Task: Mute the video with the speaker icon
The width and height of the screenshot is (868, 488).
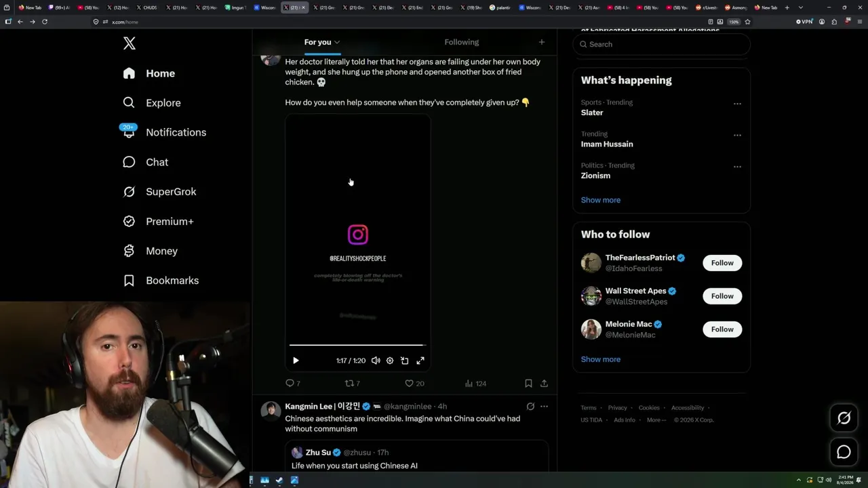Action: coord(376,361)
